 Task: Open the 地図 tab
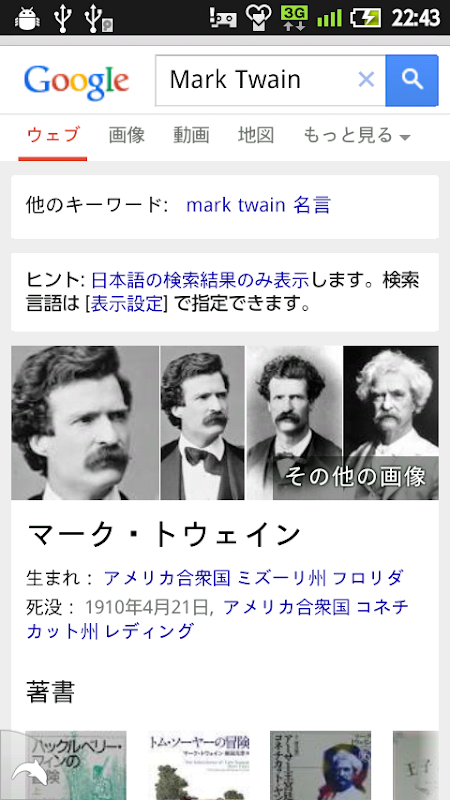[x=256, y=135]
